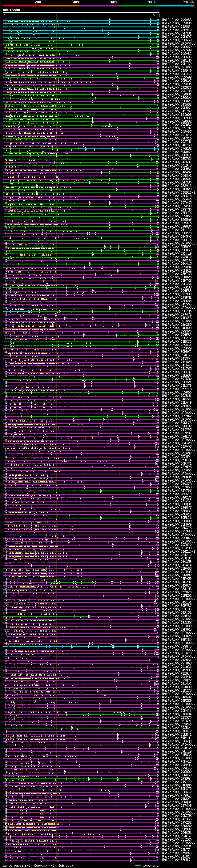Select the UniRef100_Q09085 label
This screenshot has height=868, width=197.
point(177,131)
